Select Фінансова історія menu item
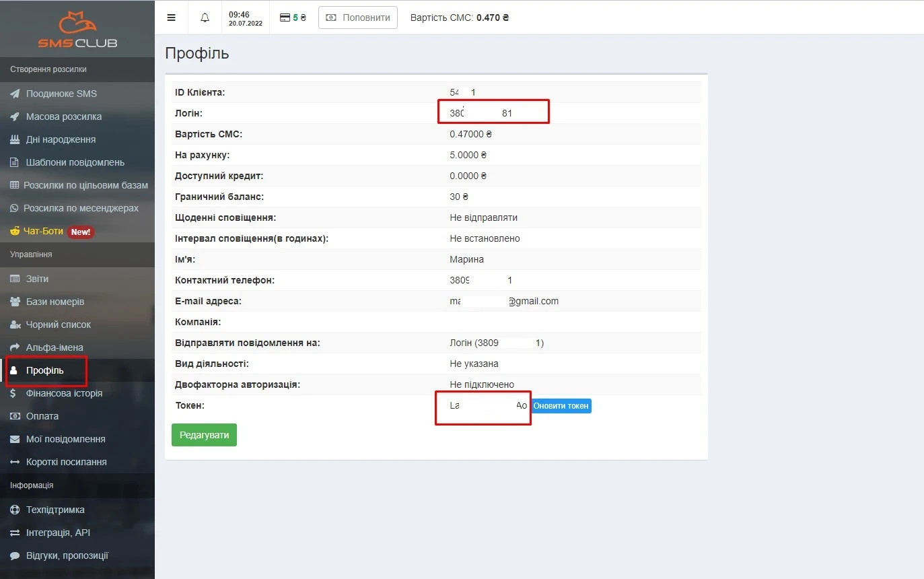Image resolution: width=924 pixels, height=579 pixels. click(64, 393)
